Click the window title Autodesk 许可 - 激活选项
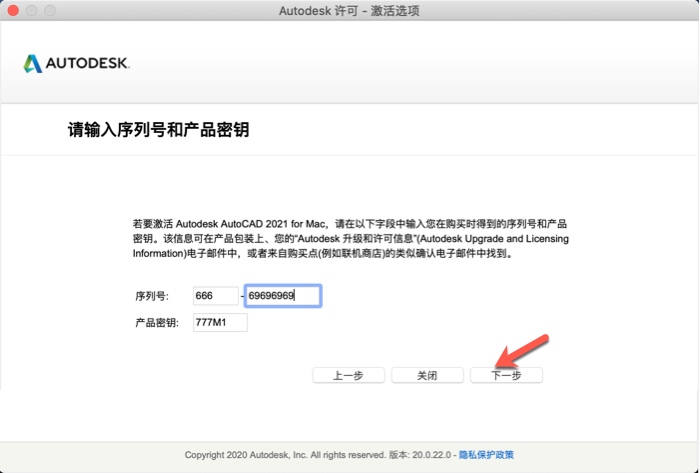 tap(349, 11)
